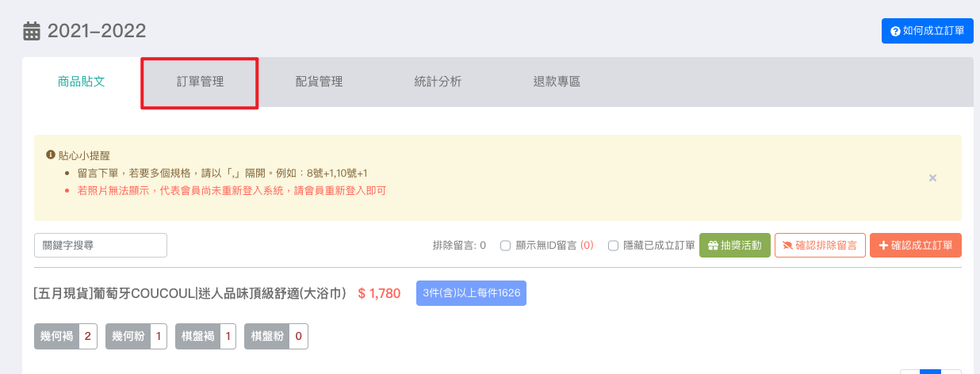980x374 pixels.
Task: Click the plus icon in 確認成立訂單
Action: tap(883, 246)
